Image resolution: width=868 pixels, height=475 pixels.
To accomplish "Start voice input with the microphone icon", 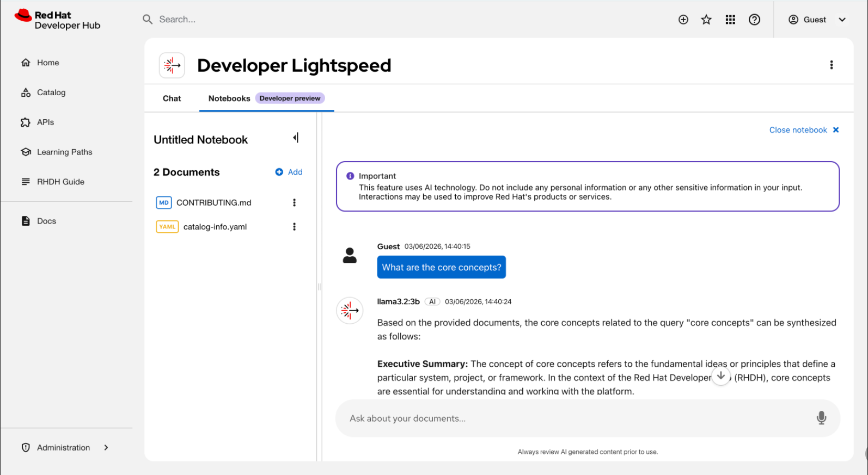I will 821,418.
